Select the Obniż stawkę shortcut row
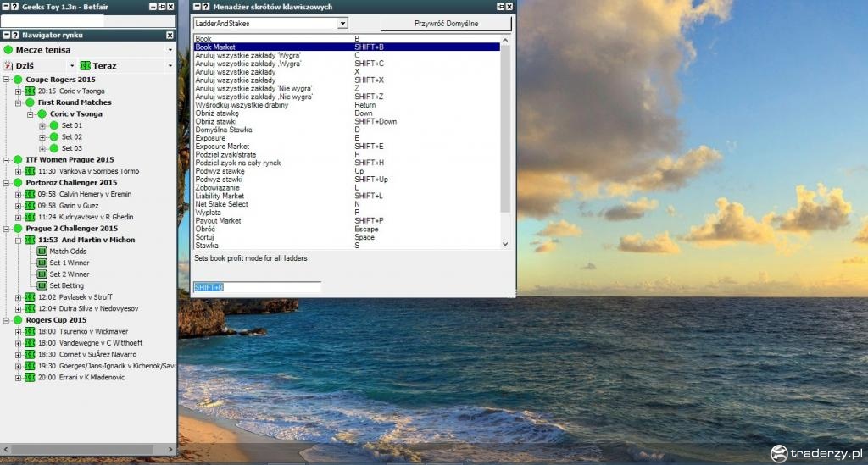The height and width of the screenshot is (465, 868). tap(347, 113)
